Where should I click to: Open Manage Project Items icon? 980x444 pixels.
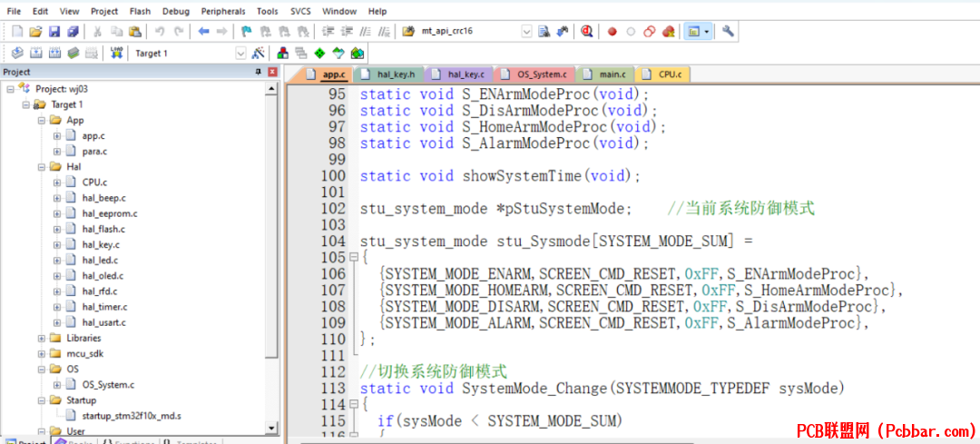[x=282, y=54]
